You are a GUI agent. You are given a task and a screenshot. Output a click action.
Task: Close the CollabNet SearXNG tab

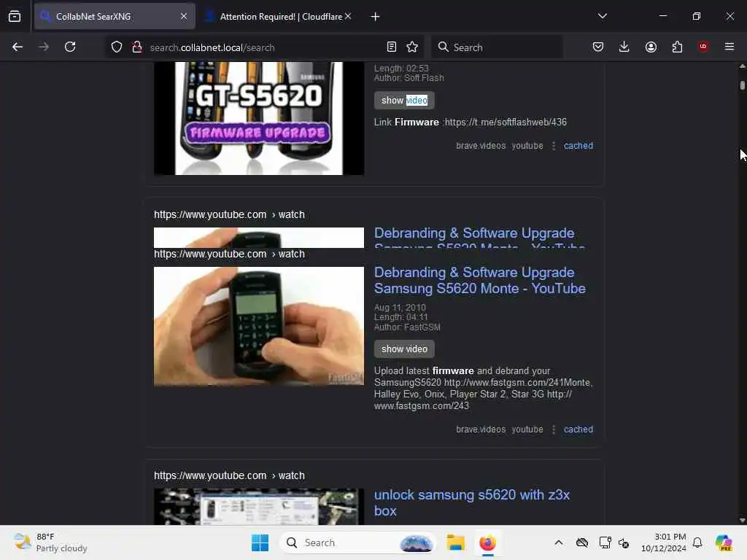(183, 17)
